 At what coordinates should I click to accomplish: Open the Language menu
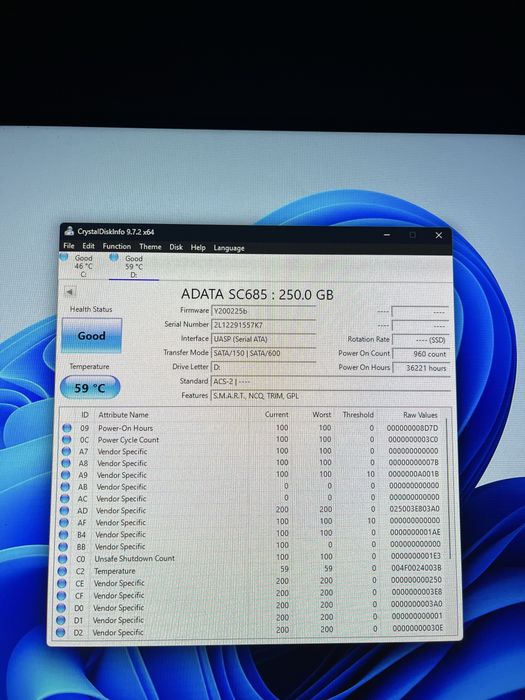(x=229, y=248)
